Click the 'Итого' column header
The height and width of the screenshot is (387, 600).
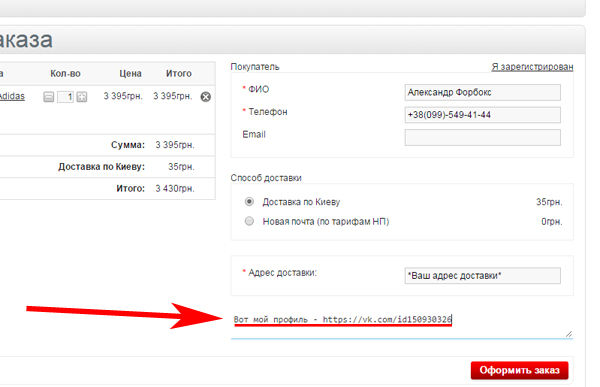(179, 73)
